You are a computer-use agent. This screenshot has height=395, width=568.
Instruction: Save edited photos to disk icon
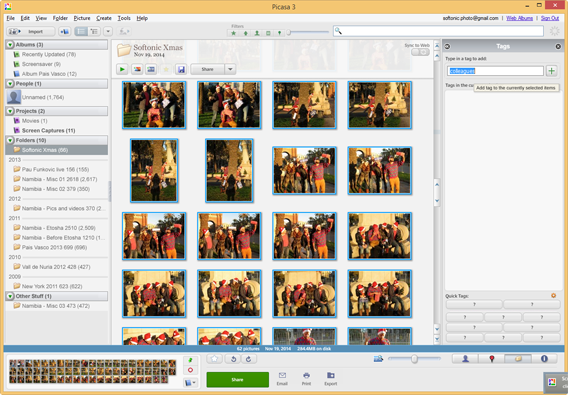pos(181,69)
